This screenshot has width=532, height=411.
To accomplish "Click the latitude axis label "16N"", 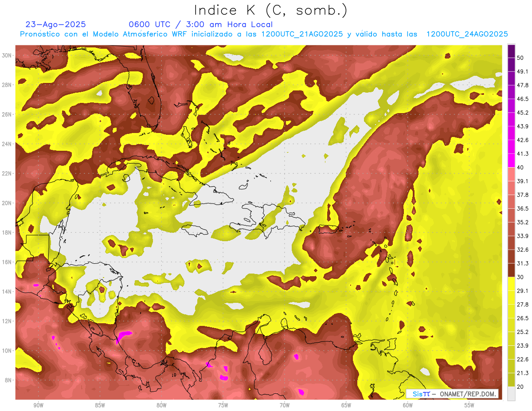I will (7, 262).
